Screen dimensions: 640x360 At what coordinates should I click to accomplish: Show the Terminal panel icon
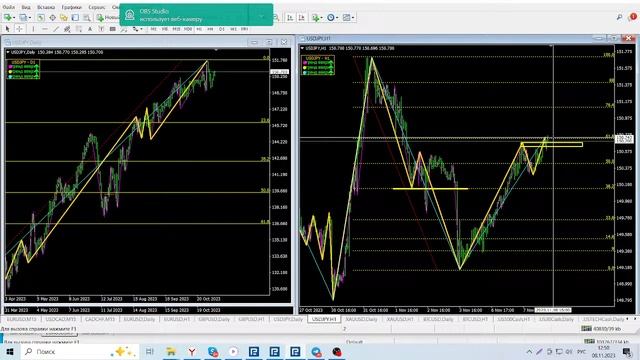[75, 18]
